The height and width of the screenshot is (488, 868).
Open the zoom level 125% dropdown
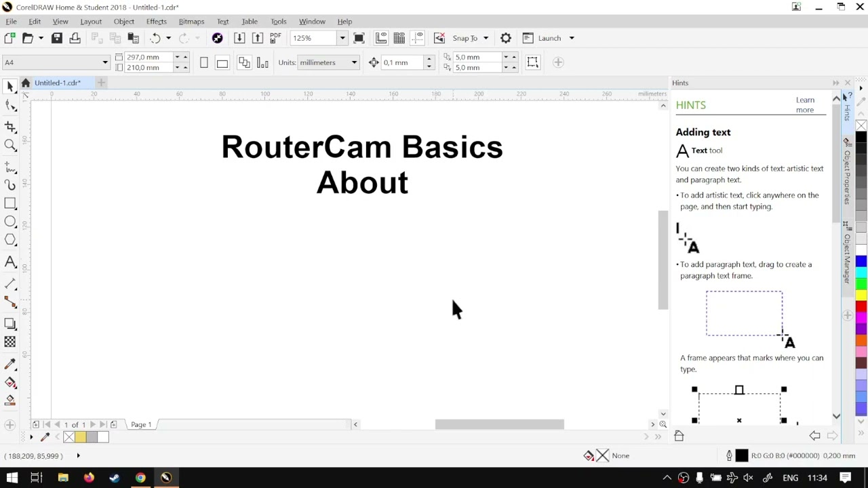pos(342,38)
